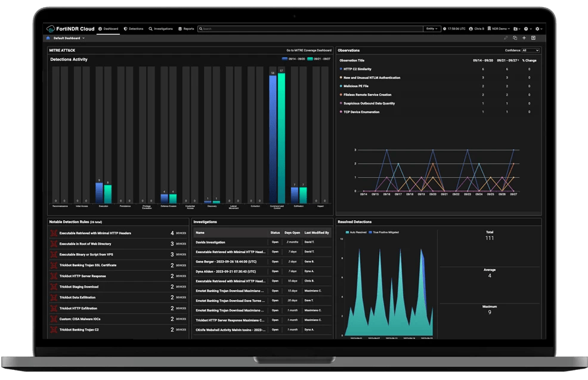The height and width of the screenshot is (380, 588).
Task: Click the UTC clock icon
Action: [x=445, y=29]
